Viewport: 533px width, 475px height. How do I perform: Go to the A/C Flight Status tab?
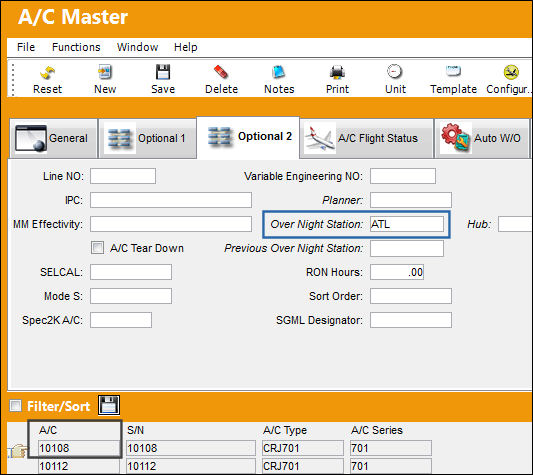(366, 138)
